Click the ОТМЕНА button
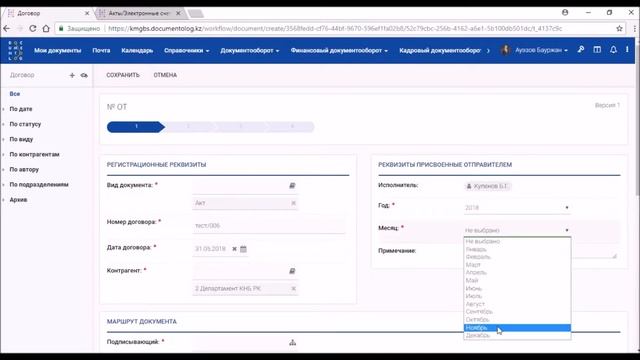This screenshot has height=360, width=640. coord(165,75)
